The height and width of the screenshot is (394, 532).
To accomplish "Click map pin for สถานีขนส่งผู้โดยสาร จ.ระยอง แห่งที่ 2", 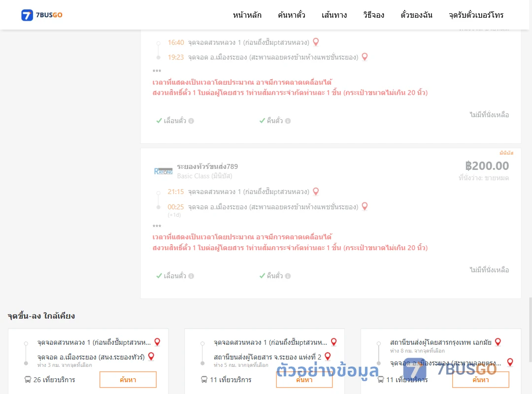I will (328, 357).
